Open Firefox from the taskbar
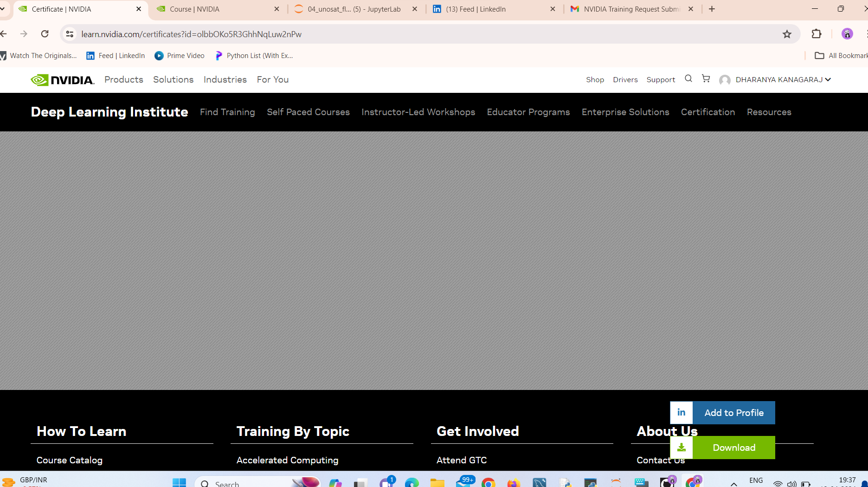 [514, 483]
